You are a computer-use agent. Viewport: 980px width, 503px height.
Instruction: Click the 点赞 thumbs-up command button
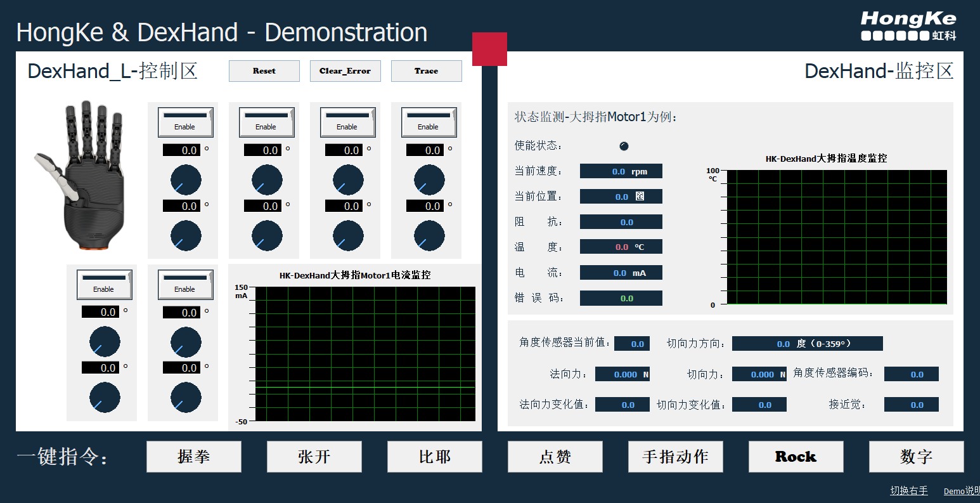pos(555,456)
